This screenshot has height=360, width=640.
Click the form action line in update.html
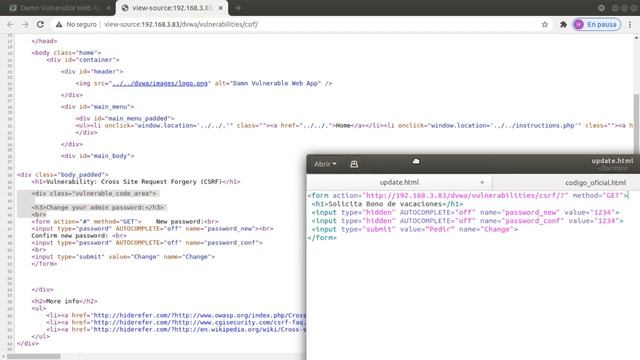468,196
